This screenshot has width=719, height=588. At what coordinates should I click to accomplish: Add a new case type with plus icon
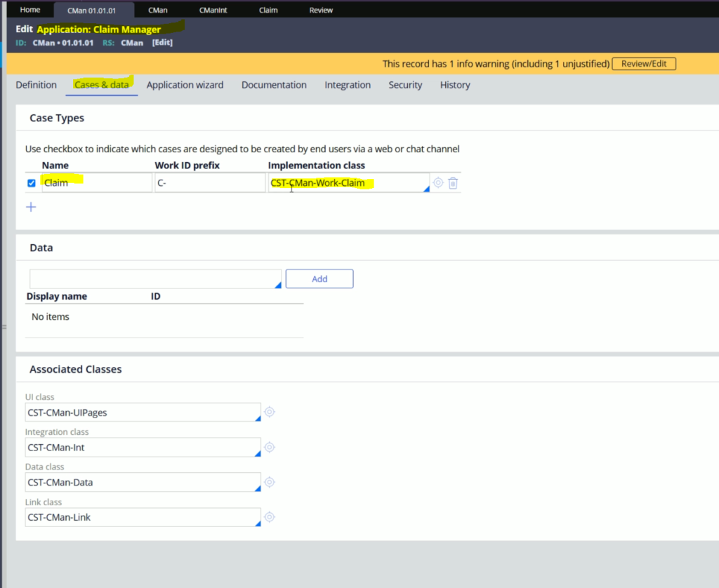pos(31,207)
